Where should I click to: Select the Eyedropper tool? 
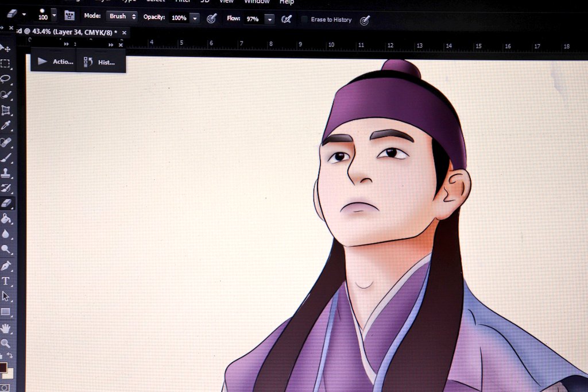[x=6, y=126]
